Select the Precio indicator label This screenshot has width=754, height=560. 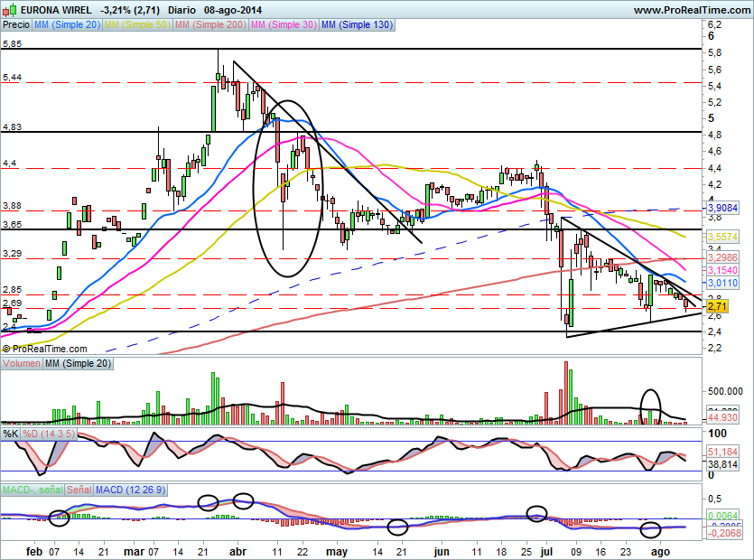coord(16,24)
